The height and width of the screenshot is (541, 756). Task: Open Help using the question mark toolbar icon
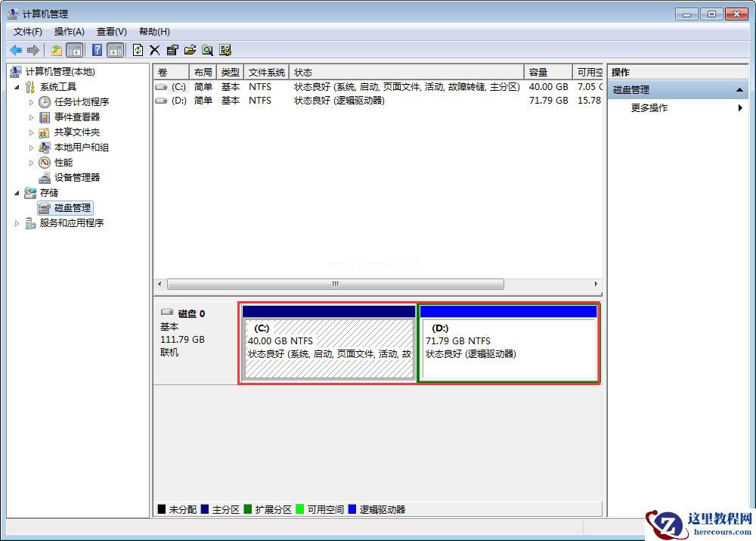(95, 50)
